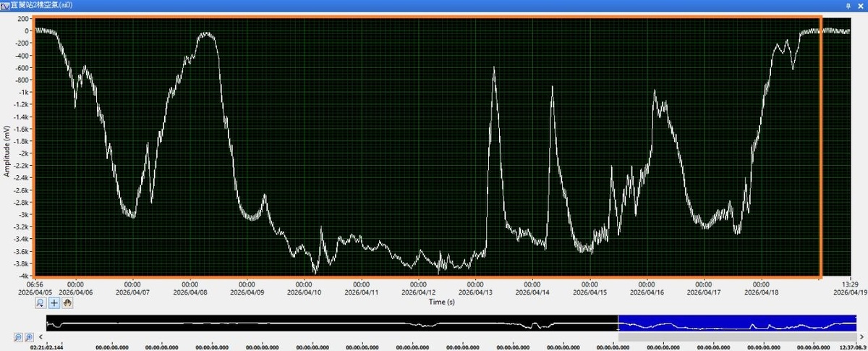
Task: Click the "2026/04/18" date label
Action: pos(762,292)
